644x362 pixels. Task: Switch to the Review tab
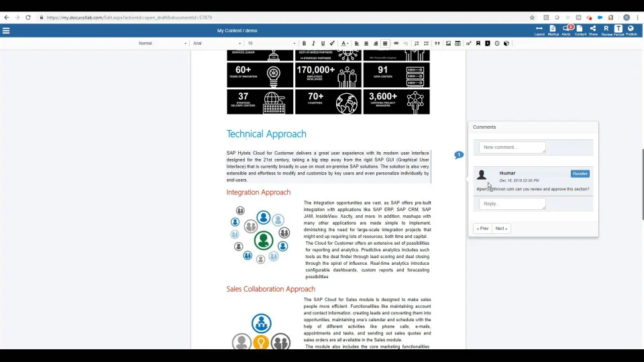606,31
